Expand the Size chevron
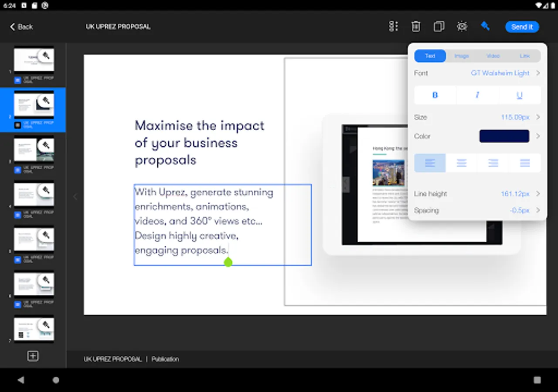 tap(538, 117)
